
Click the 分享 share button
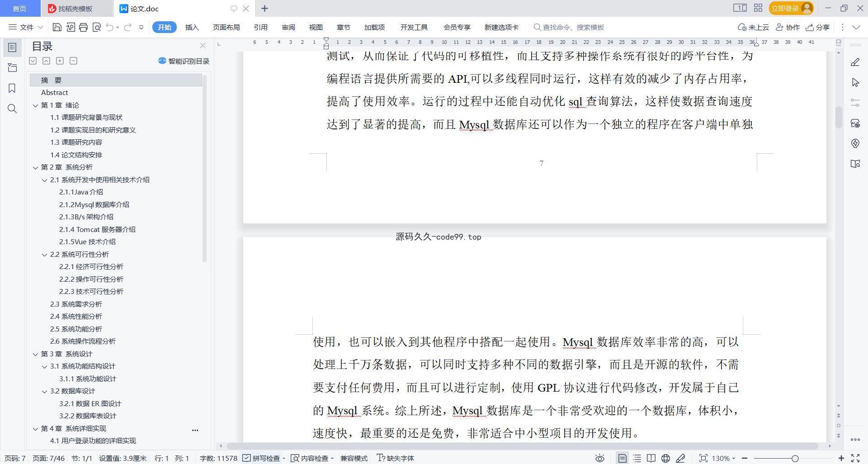point(817,27)
